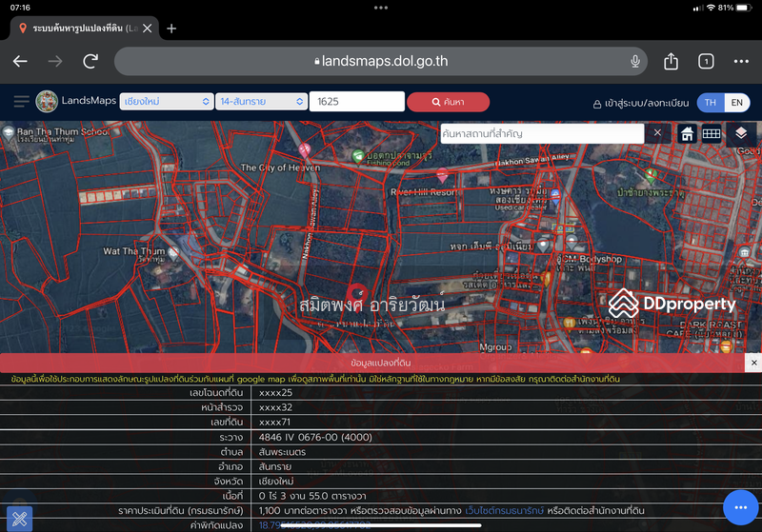Viewport: 762px width, 532px height.
Task: Switch language to TH
Action: tap(710, 103)
